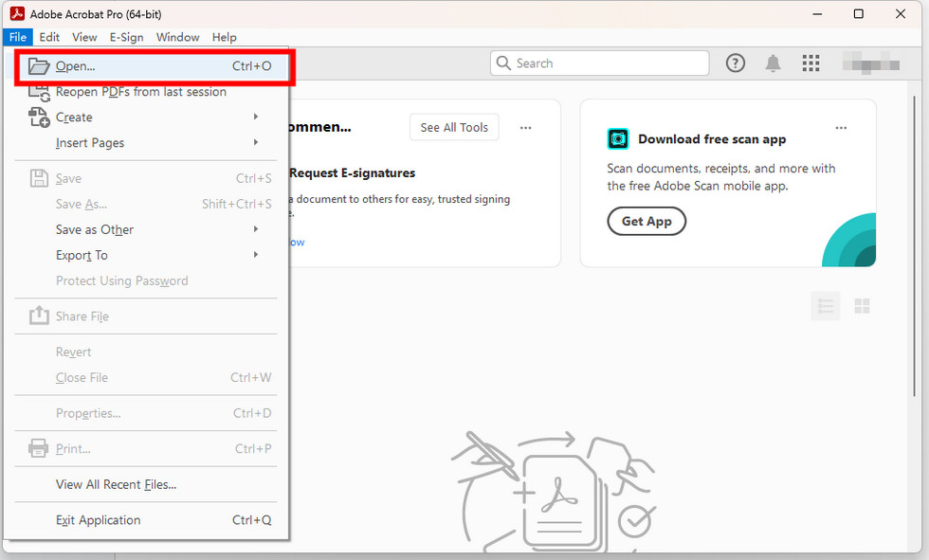The width and height of the screenshot is (929, 560).
Task: Open the Edit menu
Action: [48, 37]
